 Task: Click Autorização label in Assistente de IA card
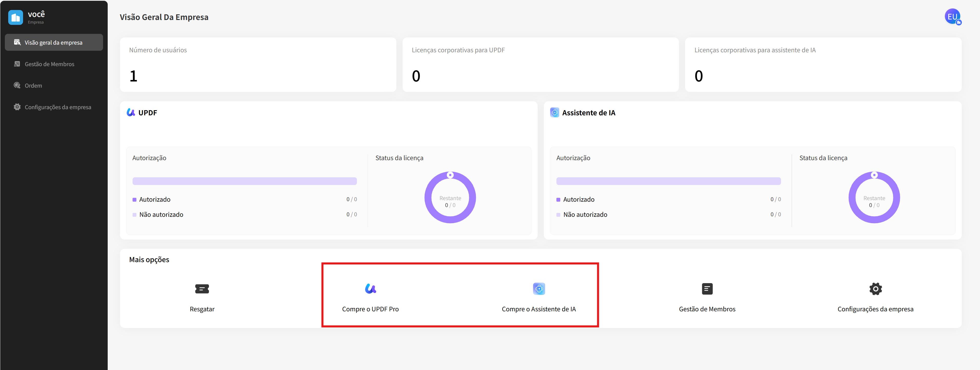coord(573,158)
